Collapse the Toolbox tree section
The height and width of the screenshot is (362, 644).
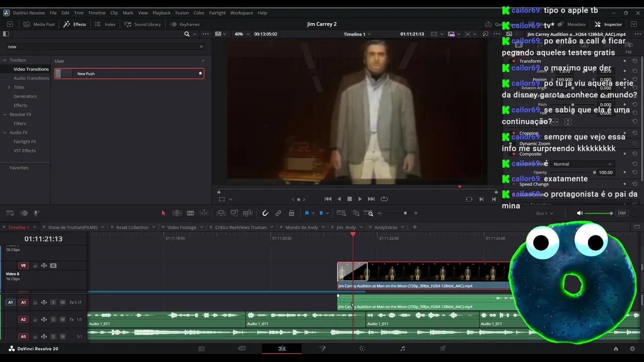pos(5,60)
